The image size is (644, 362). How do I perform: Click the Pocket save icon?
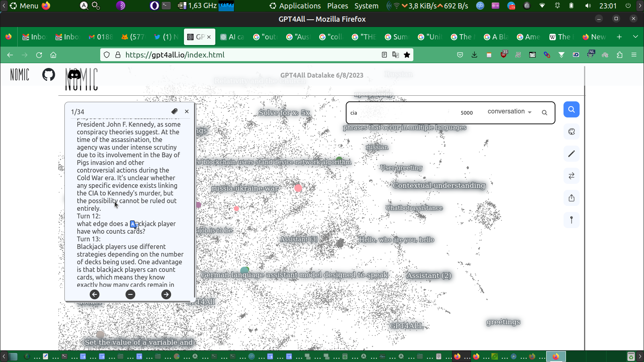(460, 55)
